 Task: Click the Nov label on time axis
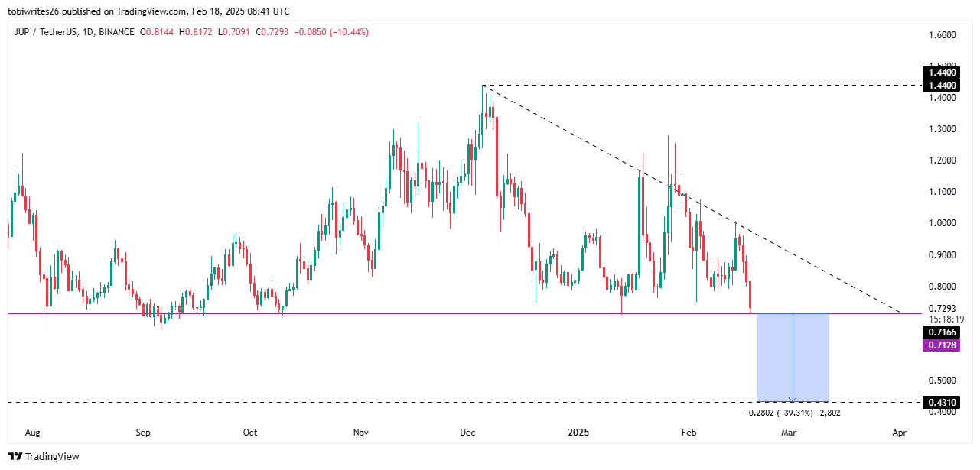coord(361,433)
